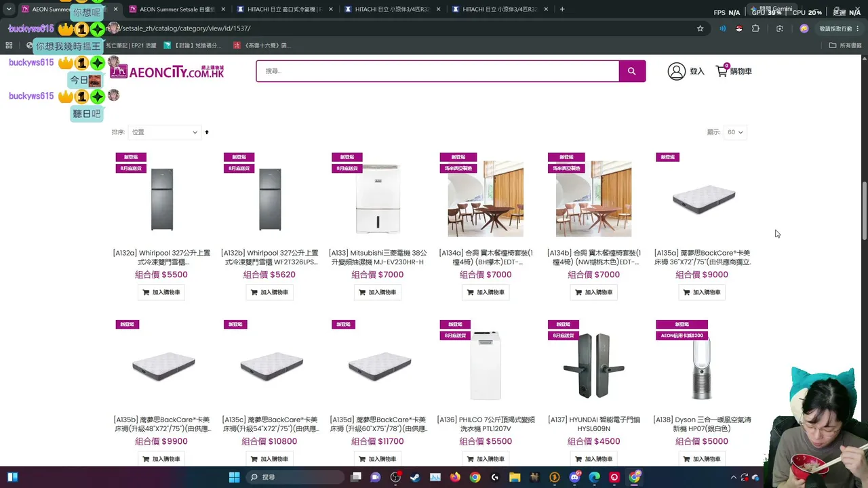The width and height of the screenshot is (868, 488).
Task: Open the 《燕雲十六聲》 bookmark
Action: click(x=262, y=45)
